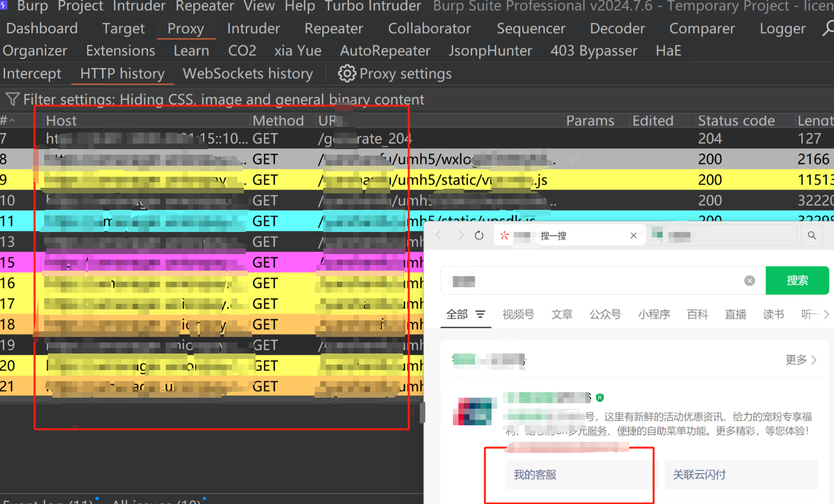Open the Decoder tab
The width and height of the screenshot is (834, 504).
[618, 29]
